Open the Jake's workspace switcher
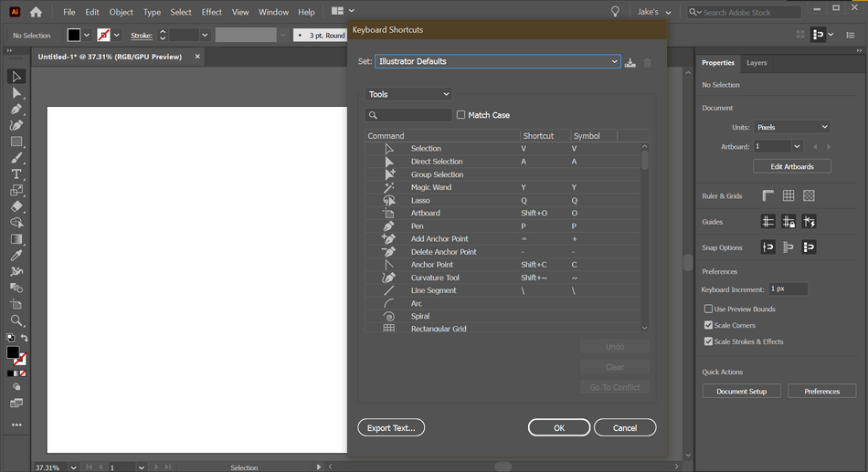This screenshot has width=868, height=472. pyautogui.click(x=654, y=12)
